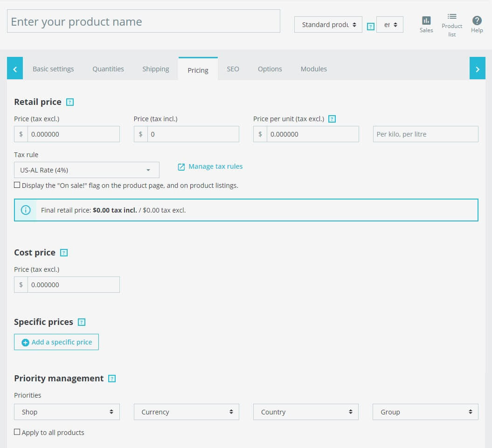Viewport: 492px width, 448px height.
Task: Click the Priority management help icon
Action: click(111, 378)
